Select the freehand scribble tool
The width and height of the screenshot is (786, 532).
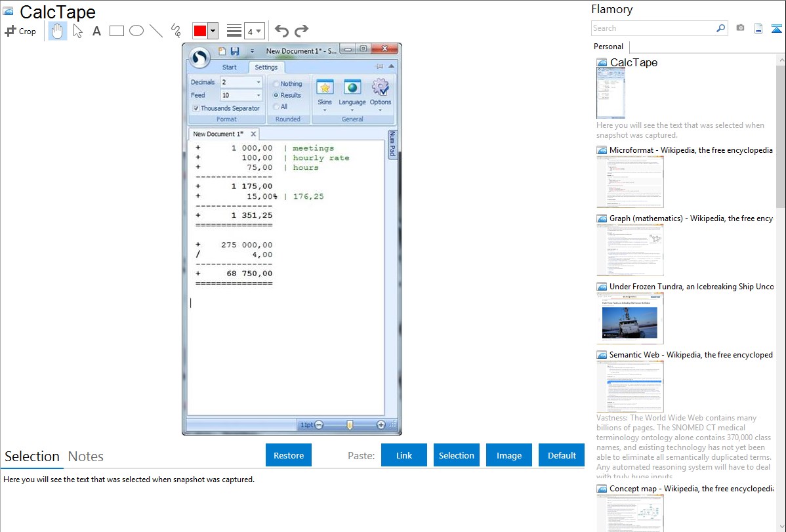point(176,31)
